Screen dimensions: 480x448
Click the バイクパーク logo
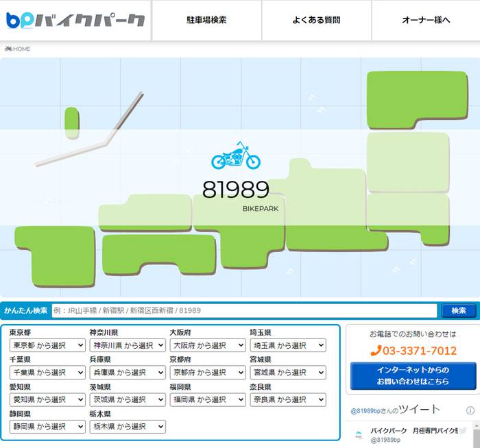coord(75,20)
